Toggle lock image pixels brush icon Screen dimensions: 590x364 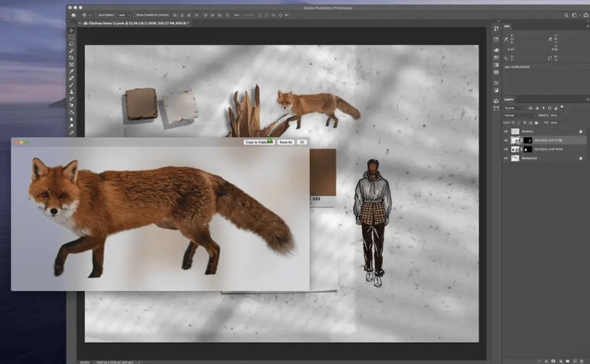519,123
